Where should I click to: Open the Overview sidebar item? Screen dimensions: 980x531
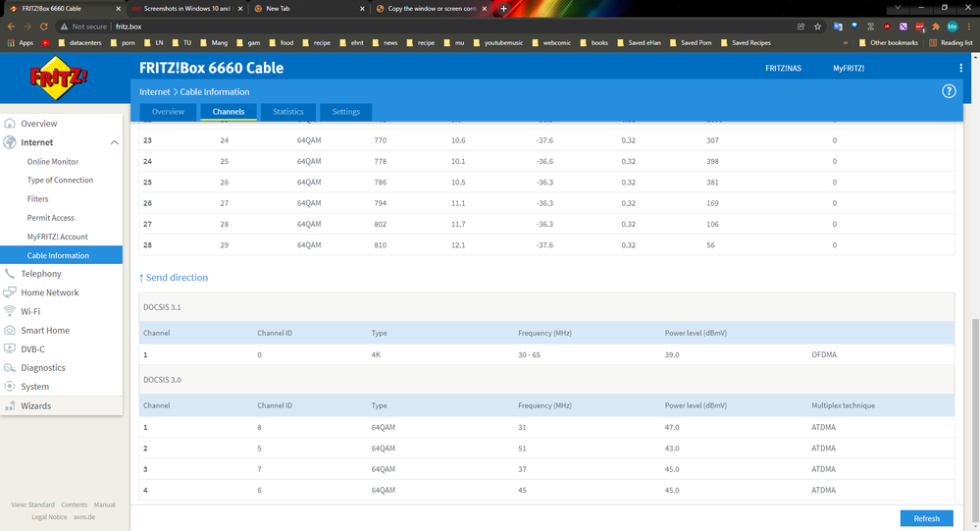39,124
